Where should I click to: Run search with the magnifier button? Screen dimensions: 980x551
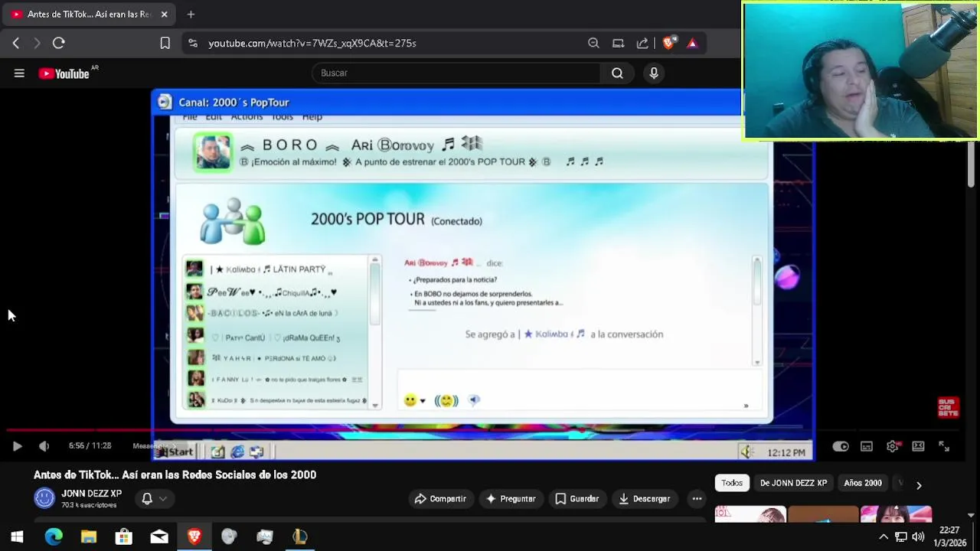click(617, 73)
